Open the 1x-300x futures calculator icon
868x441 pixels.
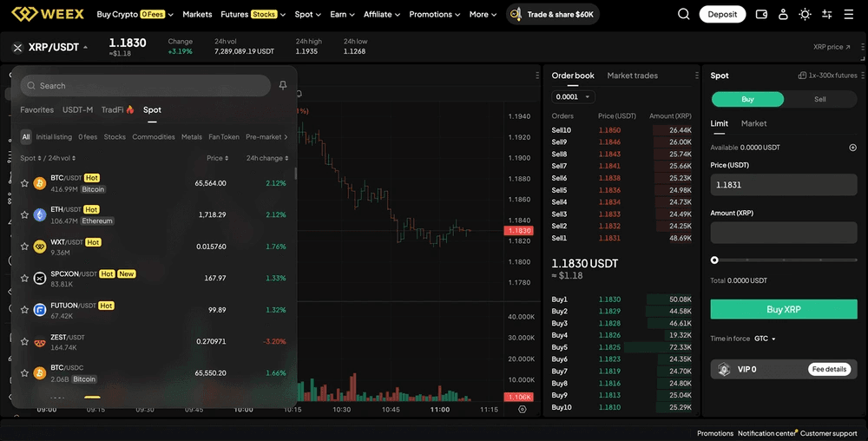point(802,76)
